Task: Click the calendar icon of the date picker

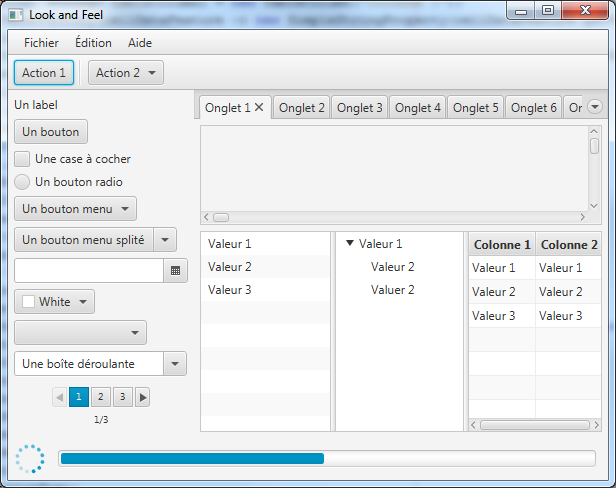Action: pyautogui.click(x=175, y=271)
